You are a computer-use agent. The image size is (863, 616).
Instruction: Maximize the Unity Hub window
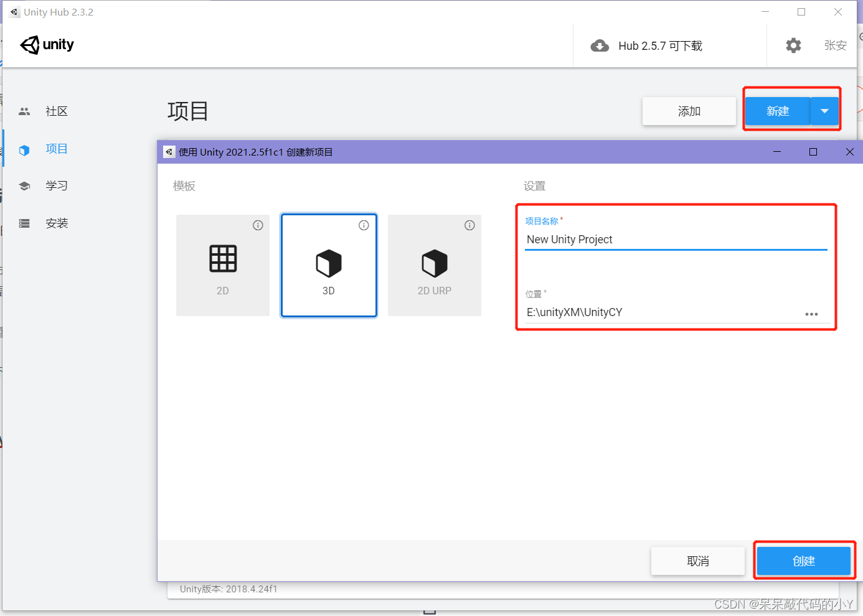point(801,12)
